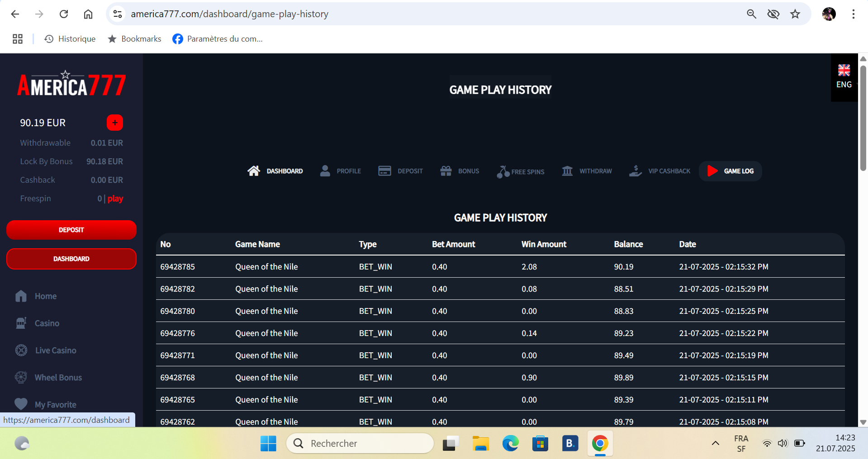
Task: Click the battery tray icon
Action: (799, 443)
